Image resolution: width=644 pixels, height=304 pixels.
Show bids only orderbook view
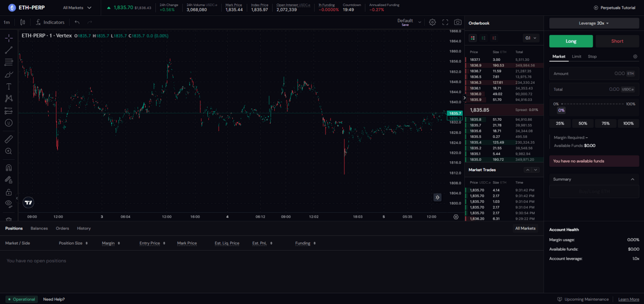click(x=483, y=38)
